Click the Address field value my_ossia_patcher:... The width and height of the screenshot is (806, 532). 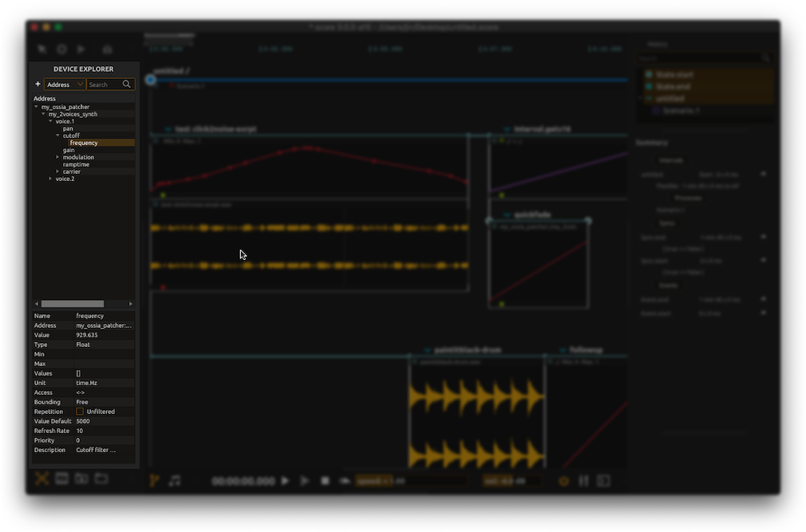tap(105, 325)
